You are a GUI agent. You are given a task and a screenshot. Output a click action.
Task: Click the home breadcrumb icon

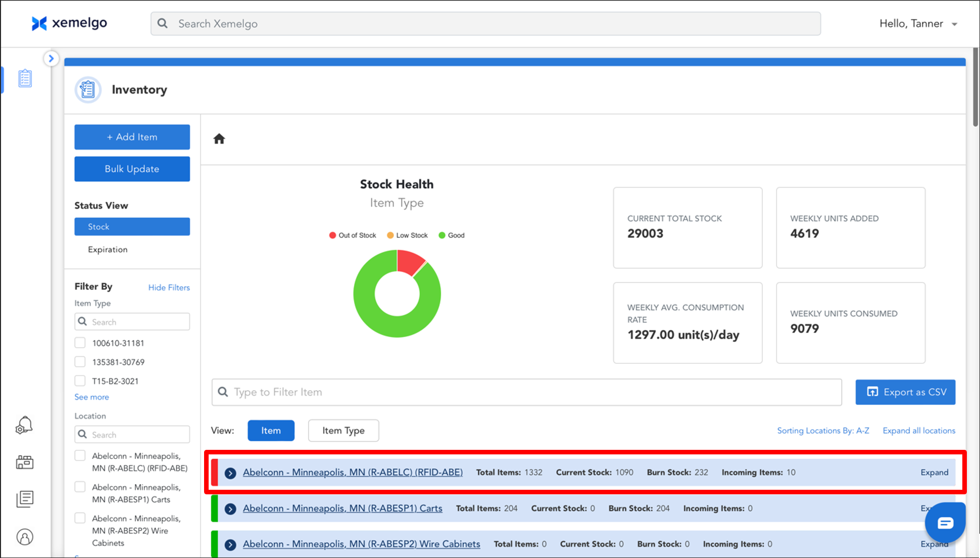point(219,139)
